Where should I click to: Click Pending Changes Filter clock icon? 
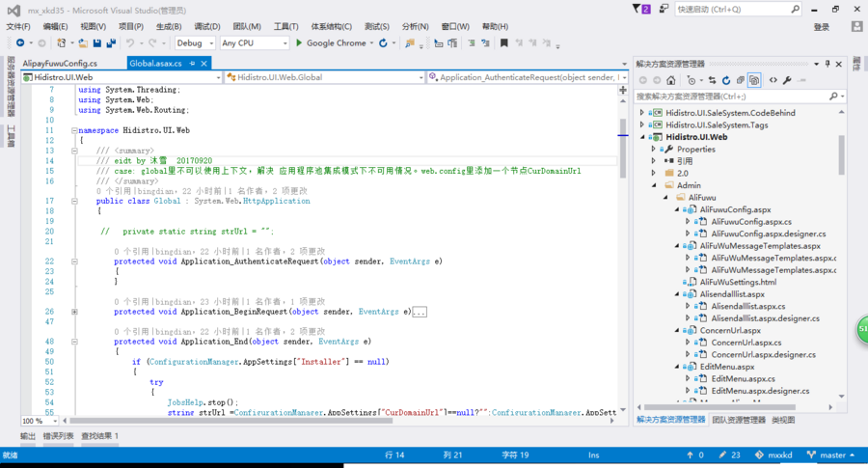click(x=691, y=80)
